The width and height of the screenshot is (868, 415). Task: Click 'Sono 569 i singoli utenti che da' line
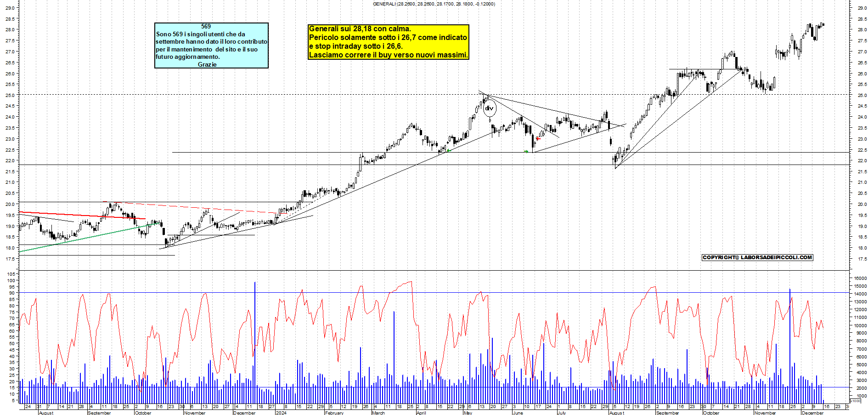point(200,34)
